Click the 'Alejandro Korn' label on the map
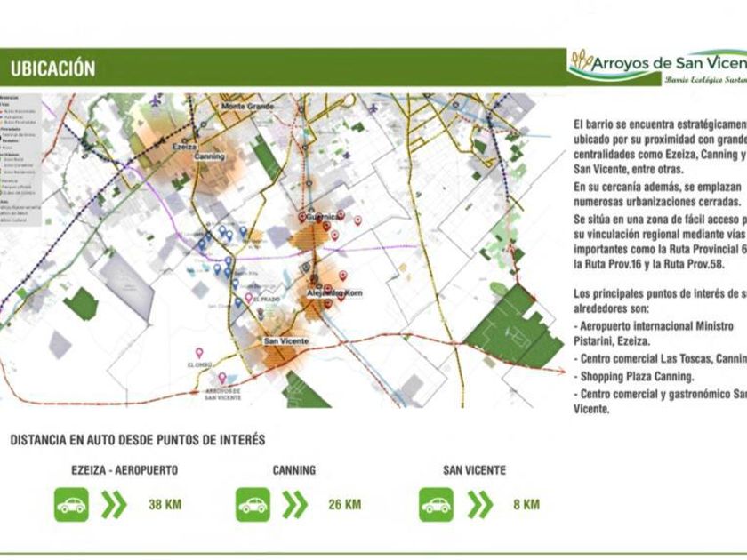Viewport: 747px width, 560px height. coord(334,292)
